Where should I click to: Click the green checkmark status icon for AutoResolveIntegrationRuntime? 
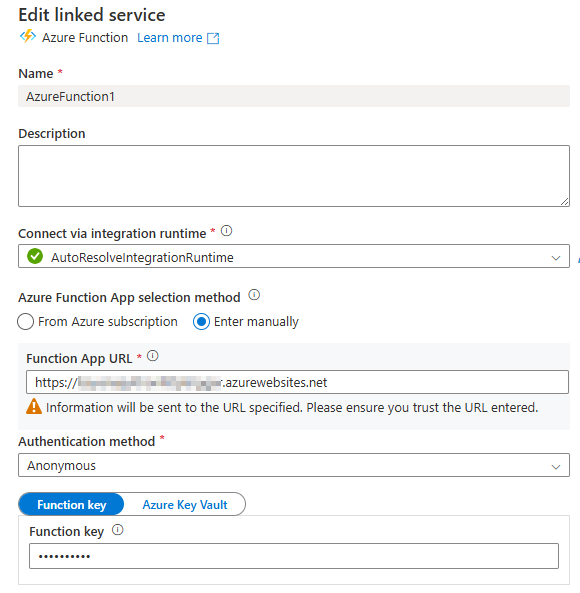(35, 256)
